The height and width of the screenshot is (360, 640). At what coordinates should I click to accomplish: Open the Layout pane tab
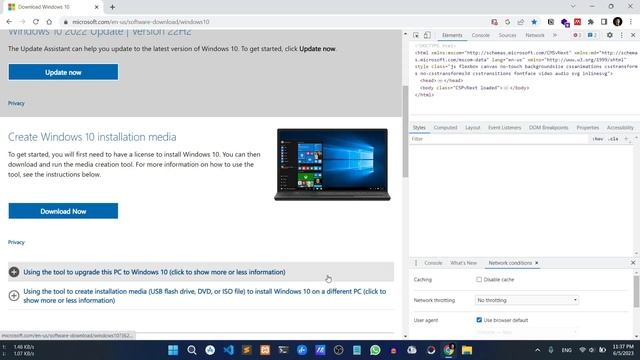(473, 128)
